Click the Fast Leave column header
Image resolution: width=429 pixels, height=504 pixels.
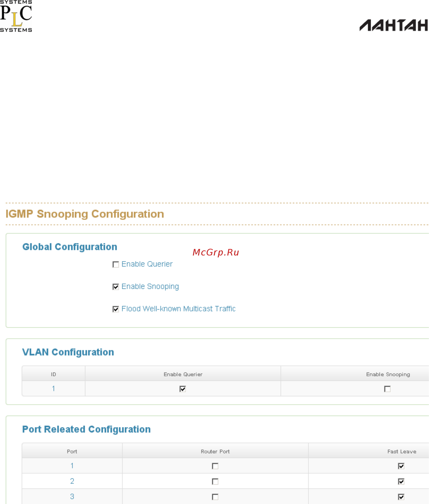(402, 451)
